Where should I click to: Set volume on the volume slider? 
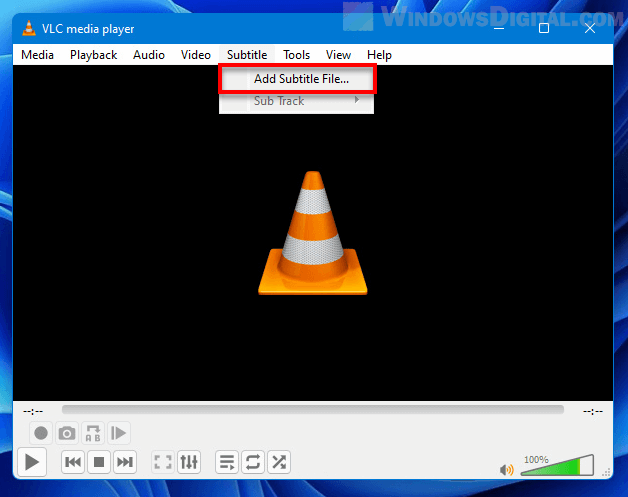pyautogui.click(x=557, y=465)
